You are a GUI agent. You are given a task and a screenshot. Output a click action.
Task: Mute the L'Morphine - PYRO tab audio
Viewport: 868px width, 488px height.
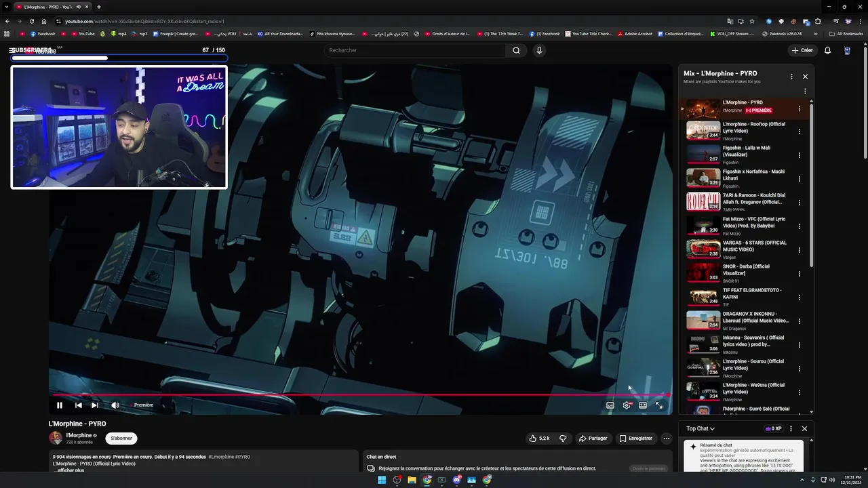[79, 7]
